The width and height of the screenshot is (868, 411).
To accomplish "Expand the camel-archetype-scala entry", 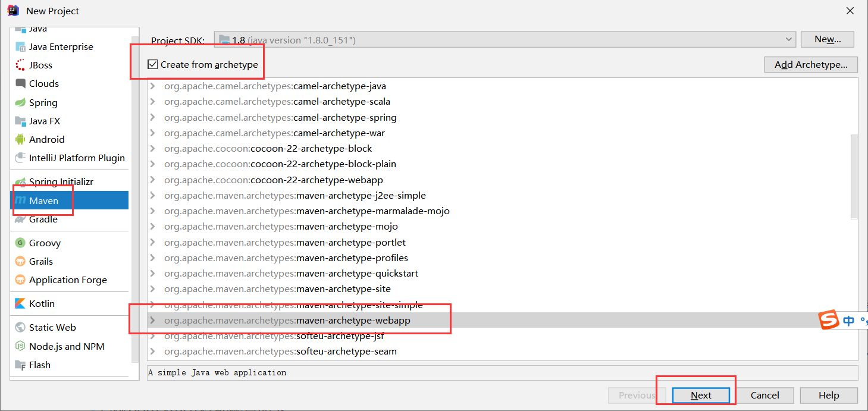I will [153, 102].
